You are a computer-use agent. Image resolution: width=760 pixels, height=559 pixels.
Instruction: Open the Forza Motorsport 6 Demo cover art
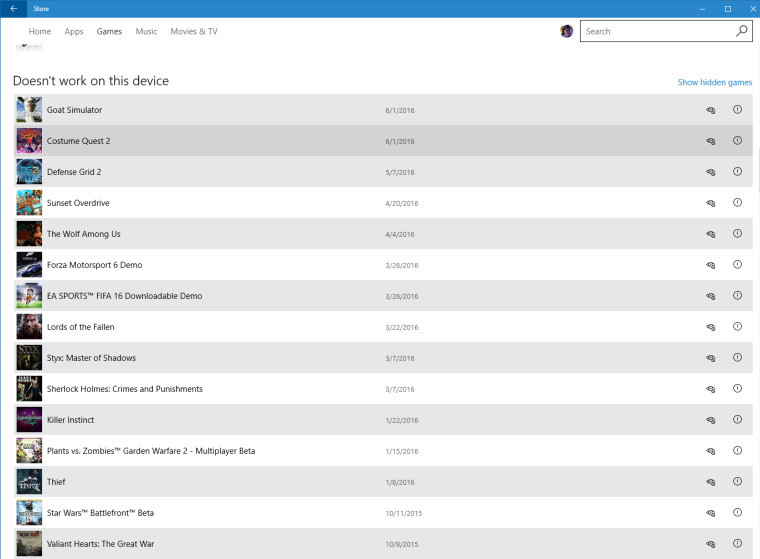29,265
